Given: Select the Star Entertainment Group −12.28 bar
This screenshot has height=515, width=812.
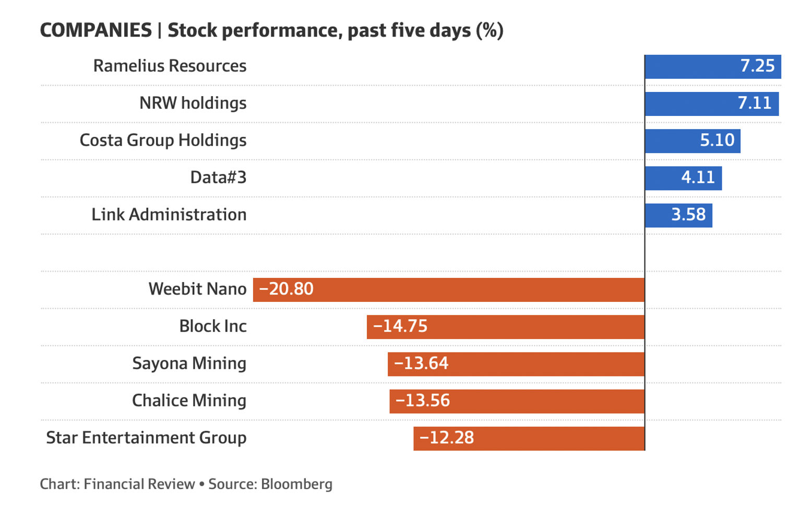Looking at the screenshot, I should pos(529,438).
